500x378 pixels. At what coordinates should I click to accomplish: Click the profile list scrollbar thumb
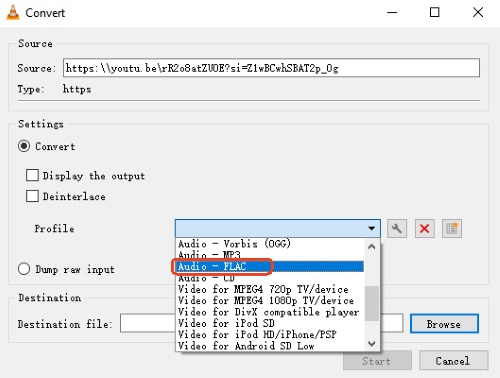pos(372,303)
